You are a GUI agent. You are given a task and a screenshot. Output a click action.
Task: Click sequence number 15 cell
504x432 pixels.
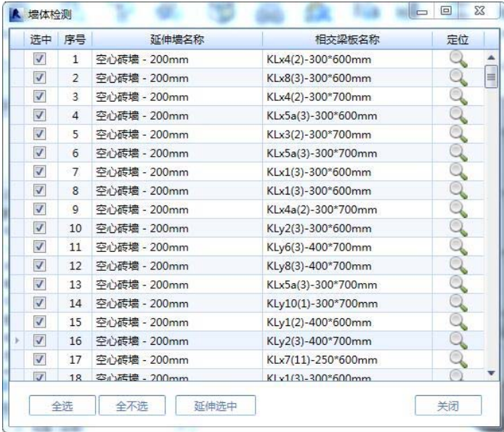pyautogui.click(x=75, y=322)
